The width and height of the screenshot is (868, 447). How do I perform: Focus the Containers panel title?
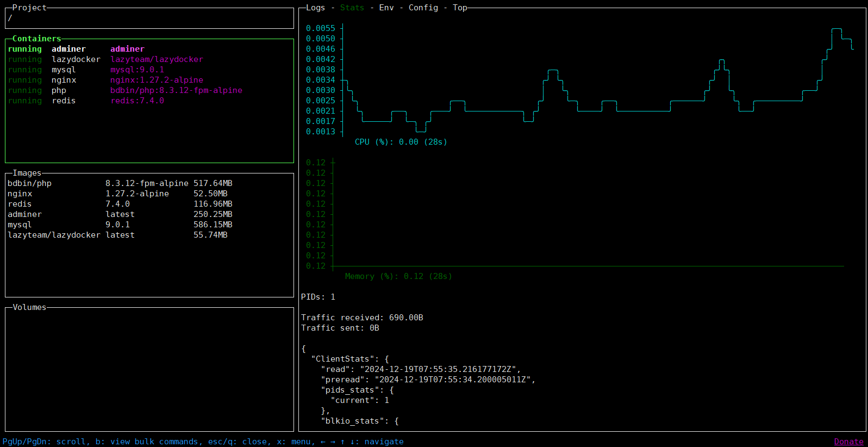tap(36, 39)
